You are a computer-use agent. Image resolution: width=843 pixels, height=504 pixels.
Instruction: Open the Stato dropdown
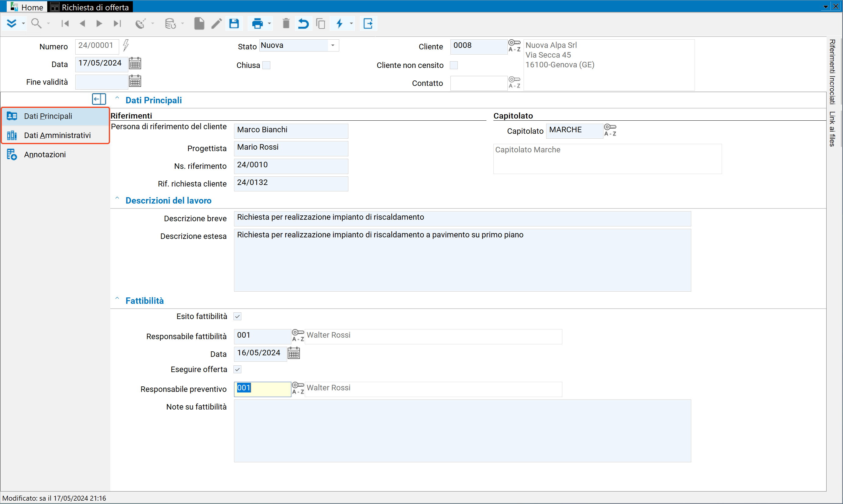click(333, 45)
